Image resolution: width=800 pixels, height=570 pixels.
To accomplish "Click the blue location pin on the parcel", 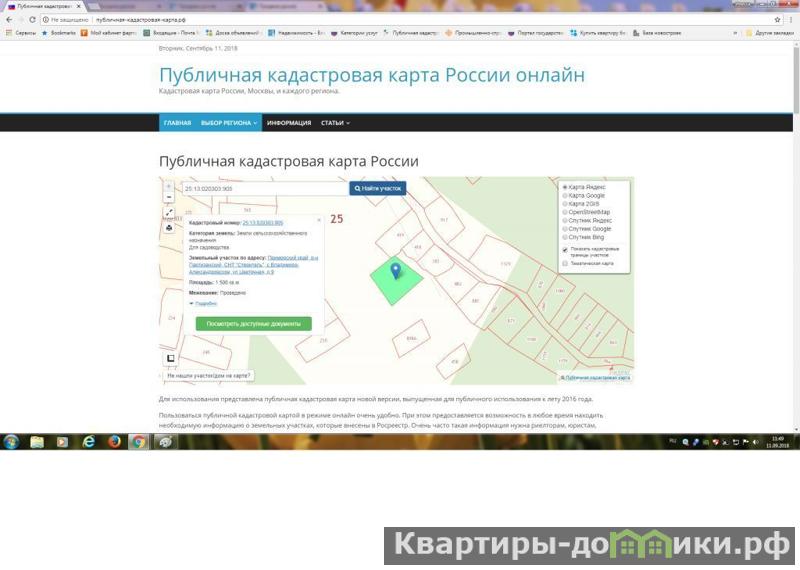I will pyautogui.click(x=395, y=270).
